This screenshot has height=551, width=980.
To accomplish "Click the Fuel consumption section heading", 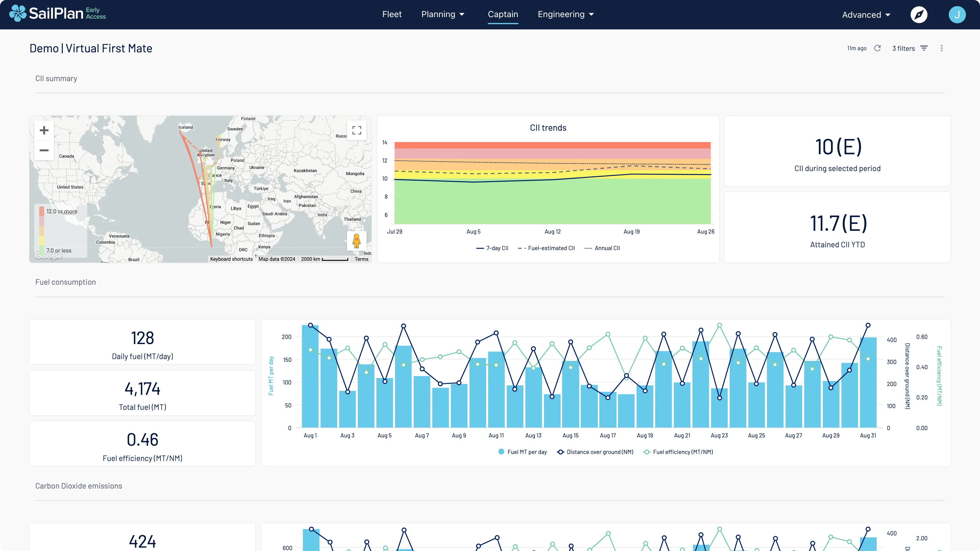I will 66,282.
